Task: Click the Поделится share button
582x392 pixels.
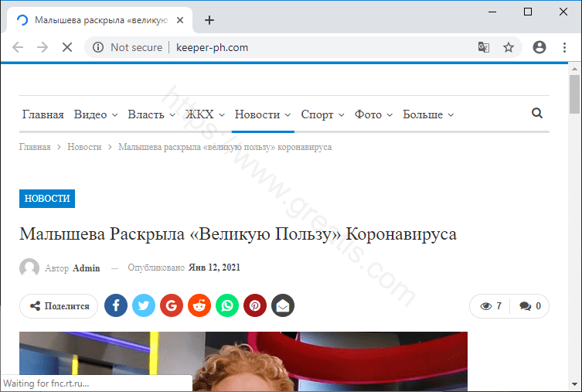Action: click(59, 306)
